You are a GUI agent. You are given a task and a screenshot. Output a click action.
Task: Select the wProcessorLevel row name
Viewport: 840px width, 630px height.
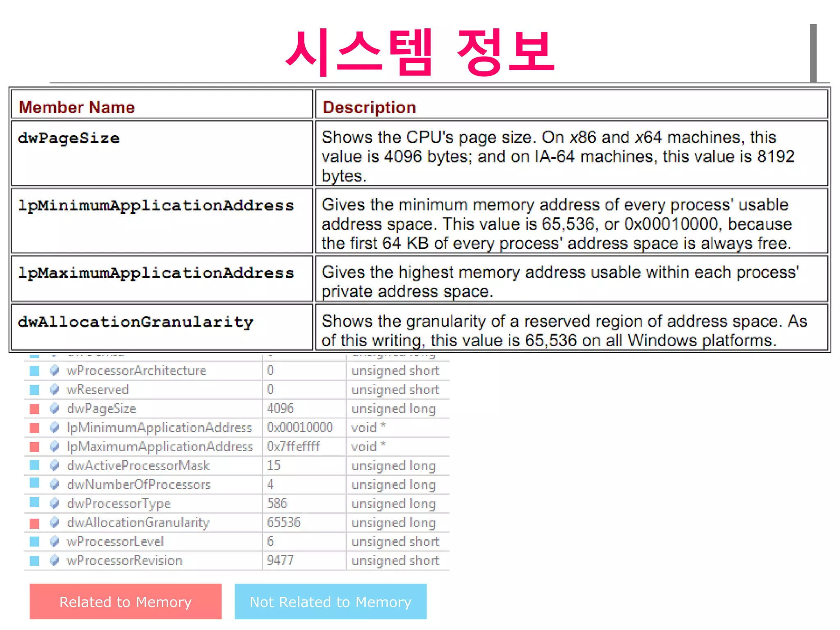pyautogui.click(x=115, y=541)
